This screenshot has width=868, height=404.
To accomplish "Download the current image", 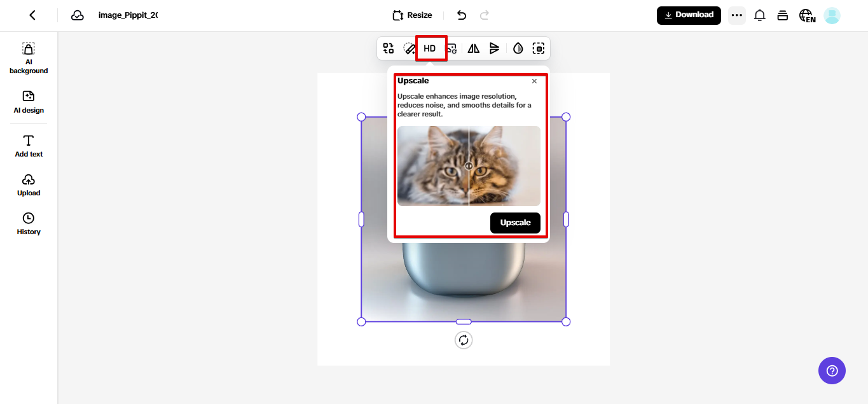I will 689,15.
